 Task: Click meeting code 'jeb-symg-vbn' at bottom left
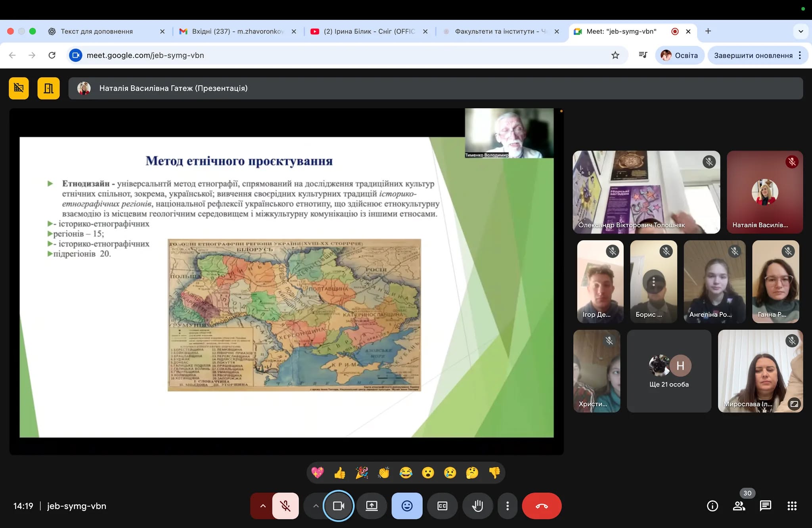[77, 506]
